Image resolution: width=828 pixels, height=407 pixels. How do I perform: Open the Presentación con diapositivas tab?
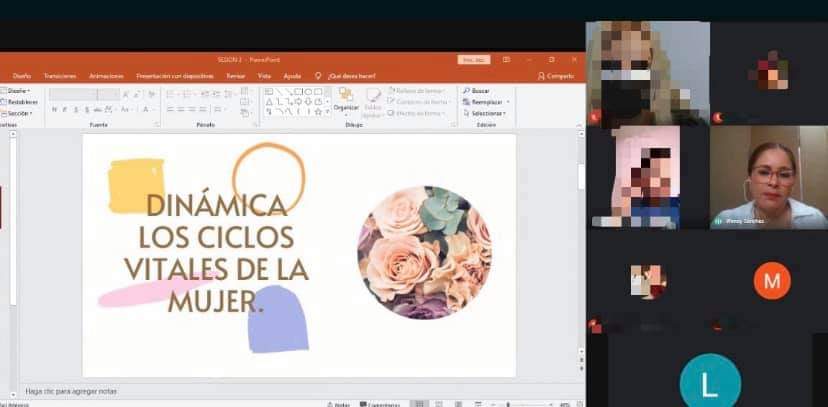(x=175, y=76)
